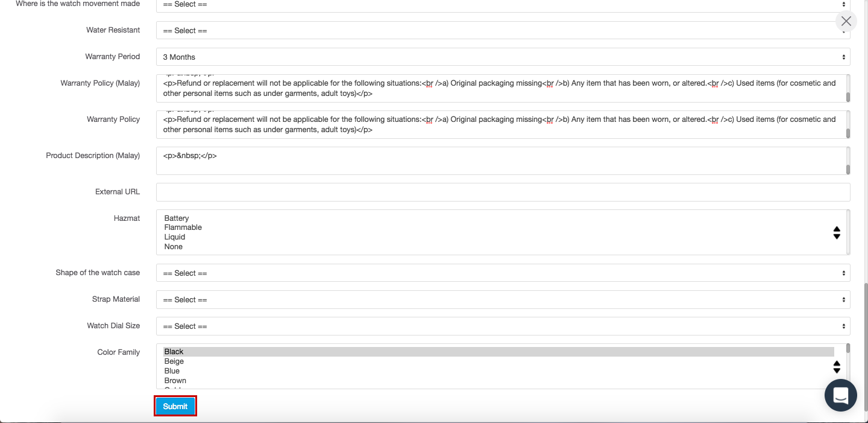The height and width of the screenshot is (423, 868).
Task: Expand the Warranty Period dropdown
Action: 503,57
